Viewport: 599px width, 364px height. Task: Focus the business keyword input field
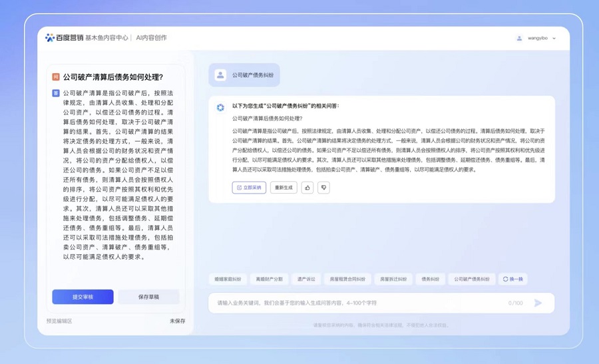pos(359,303)
